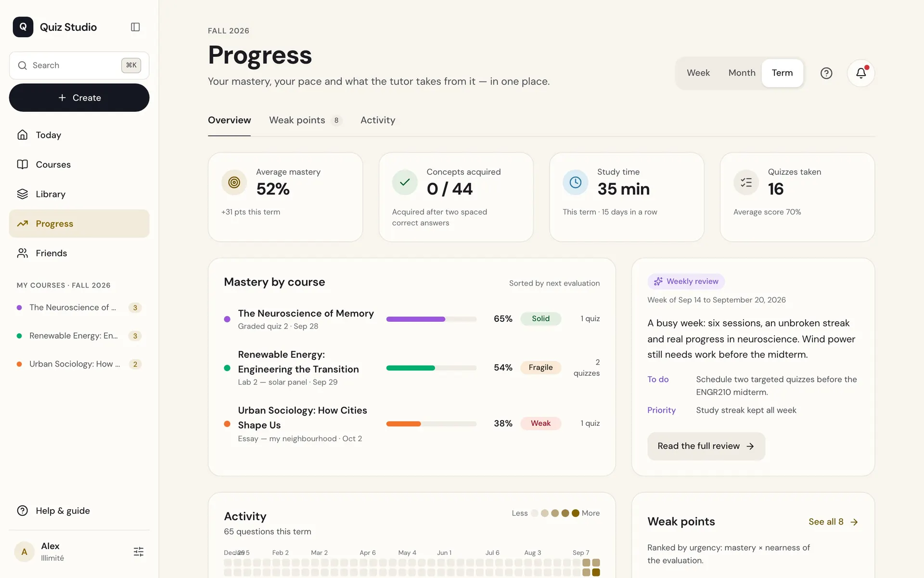Click See all 8 link

click(833, 522)
